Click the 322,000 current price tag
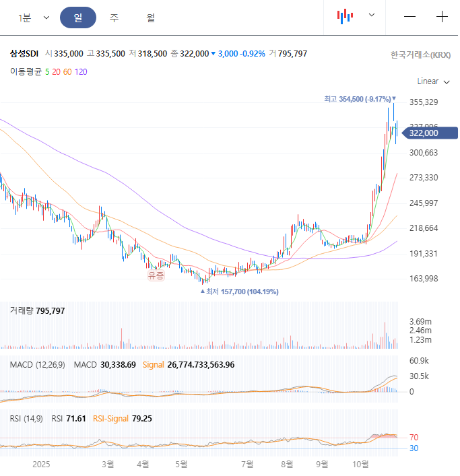Image resolution: width=460 pixels, height=476 pixels. tap(429, 133)
